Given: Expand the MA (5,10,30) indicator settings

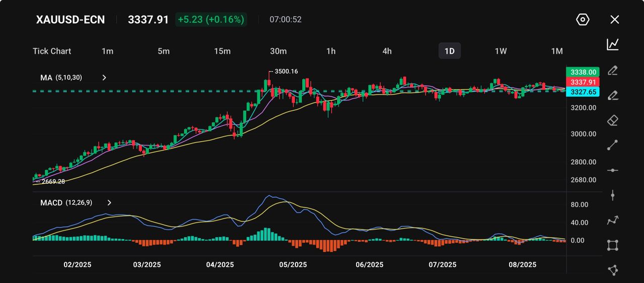Looking at the screenshot, I should click(x=104, y=78).
